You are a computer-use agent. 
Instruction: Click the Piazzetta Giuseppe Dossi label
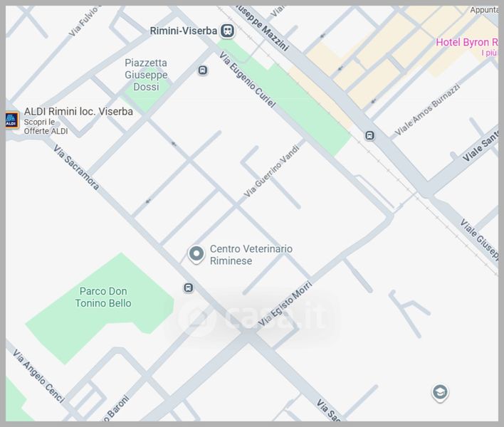(x=146, y=75)
